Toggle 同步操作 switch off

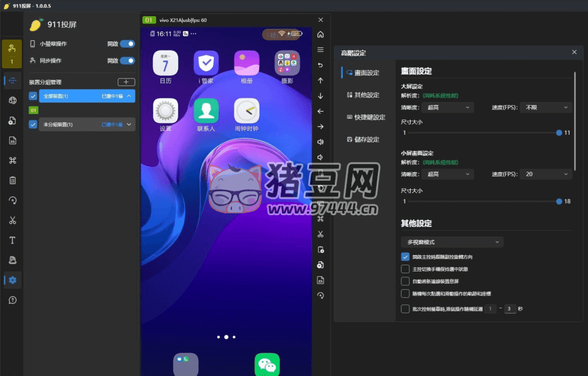point(129,60)
